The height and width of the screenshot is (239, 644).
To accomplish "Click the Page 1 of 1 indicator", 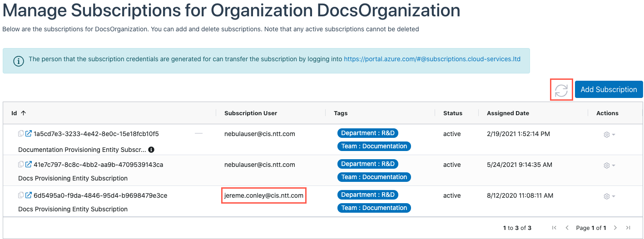I will point(591,228).
